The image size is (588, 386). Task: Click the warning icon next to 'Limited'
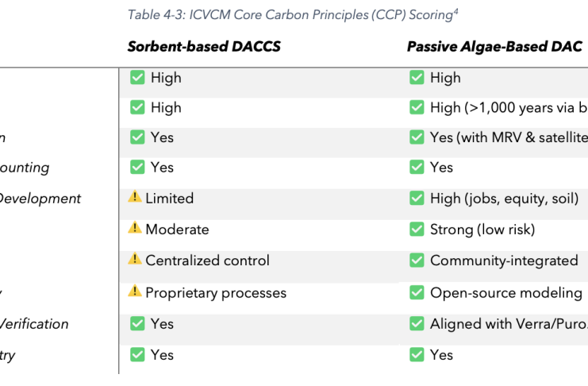coord(135,198)
